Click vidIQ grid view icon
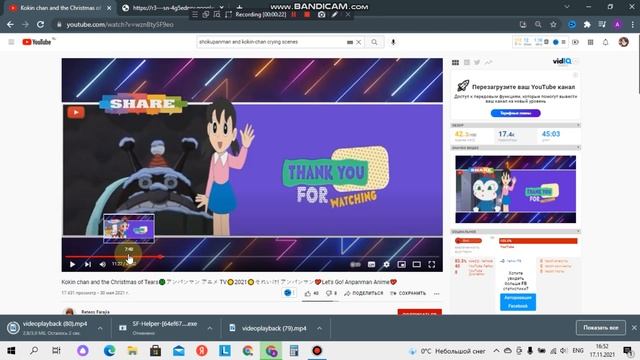Screen dimensions: 640x360 pyautogui.click(x=456, y=62)
